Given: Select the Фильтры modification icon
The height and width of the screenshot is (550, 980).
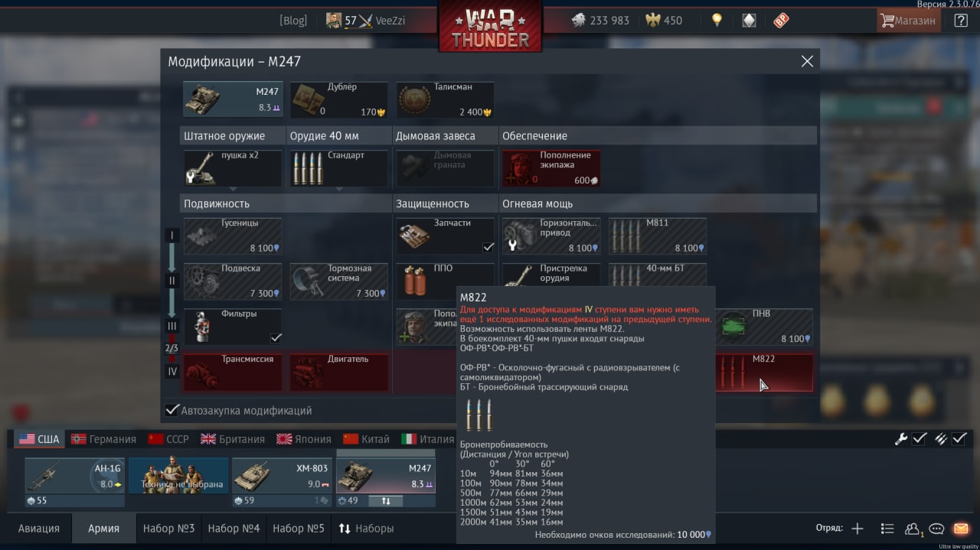Looking at the screenshot, I should pos(199,327).
